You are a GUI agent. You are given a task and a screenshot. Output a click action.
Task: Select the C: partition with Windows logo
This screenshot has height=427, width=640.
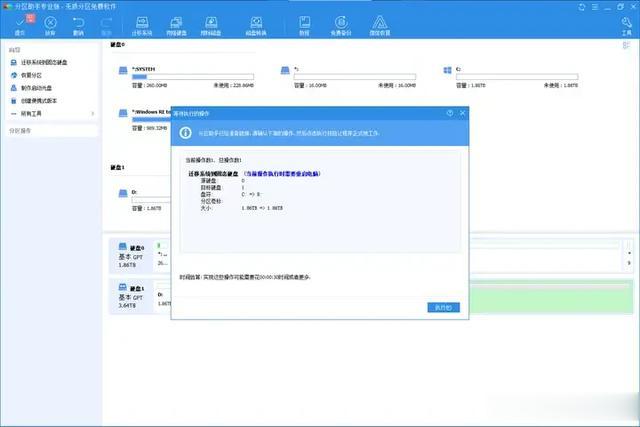click(511, 77)
